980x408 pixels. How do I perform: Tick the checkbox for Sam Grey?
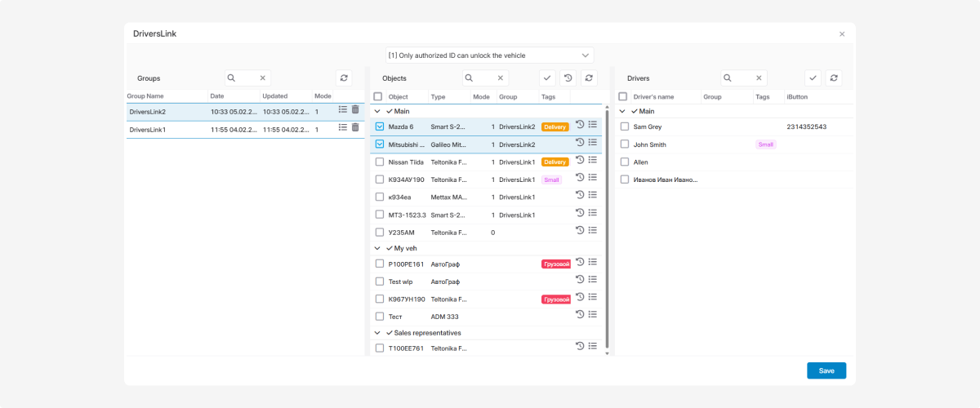624,126
